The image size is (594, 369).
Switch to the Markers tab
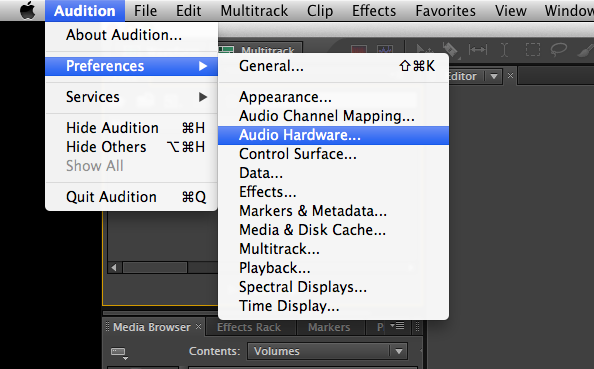pos(329,327)
